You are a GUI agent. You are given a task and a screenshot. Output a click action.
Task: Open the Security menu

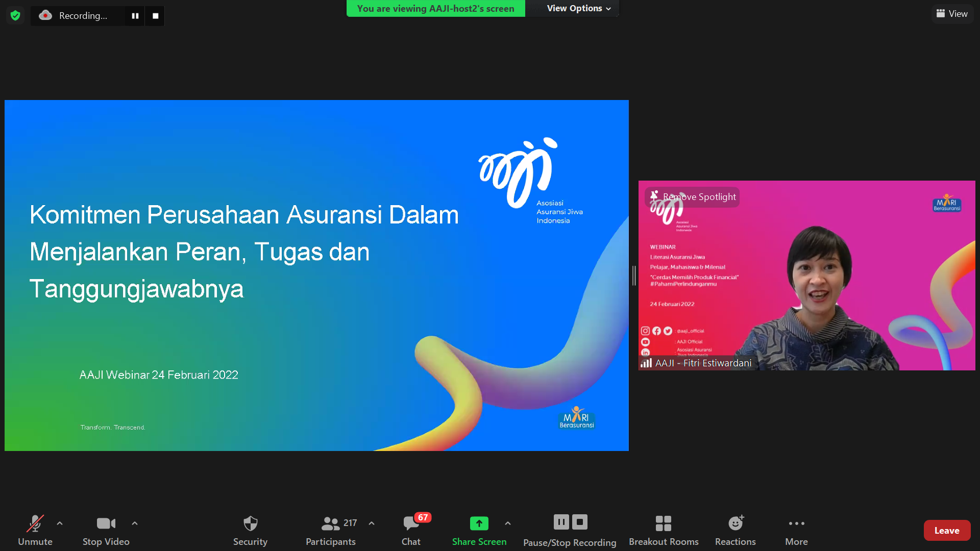pyautogui.click(x=250, y=530)
